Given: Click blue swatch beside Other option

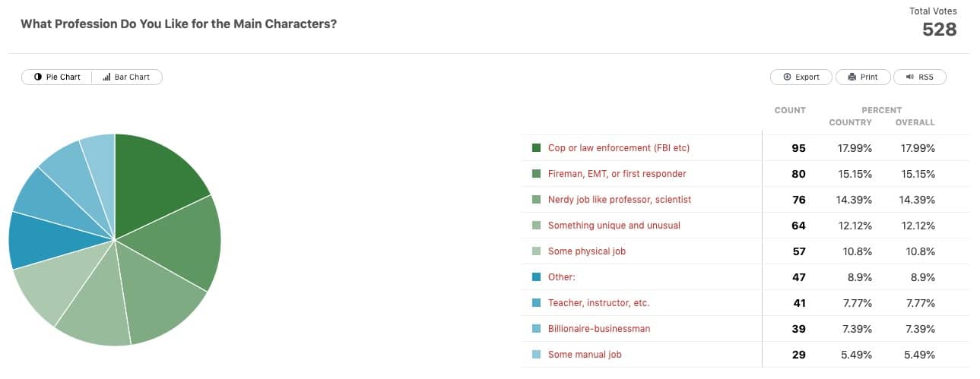Looking at the screenshot, I should tap(536, 277).
